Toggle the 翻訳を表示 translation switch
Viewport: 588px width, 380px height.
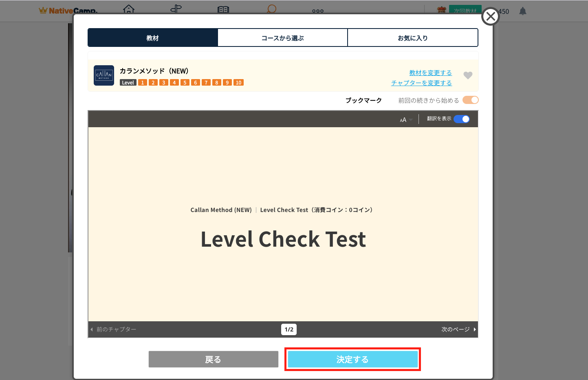(462, 119)
